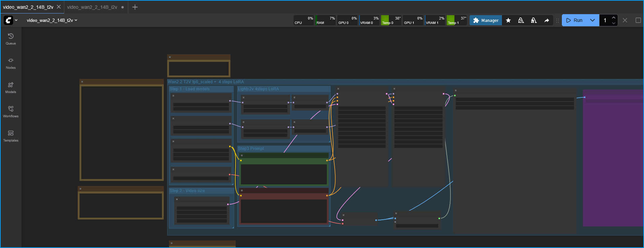Click the star icon next to Manager

[508, 21]
